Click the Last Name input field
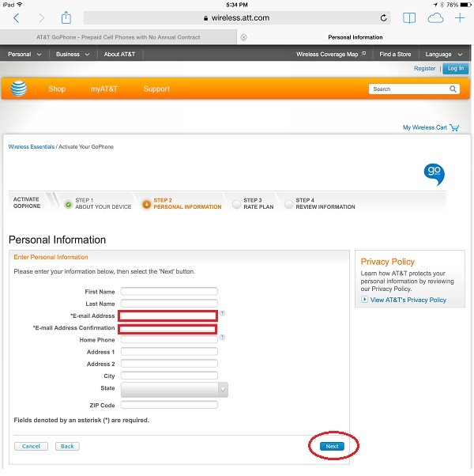The height and width of the screenshot is (476, 474). tap(169, 304)
